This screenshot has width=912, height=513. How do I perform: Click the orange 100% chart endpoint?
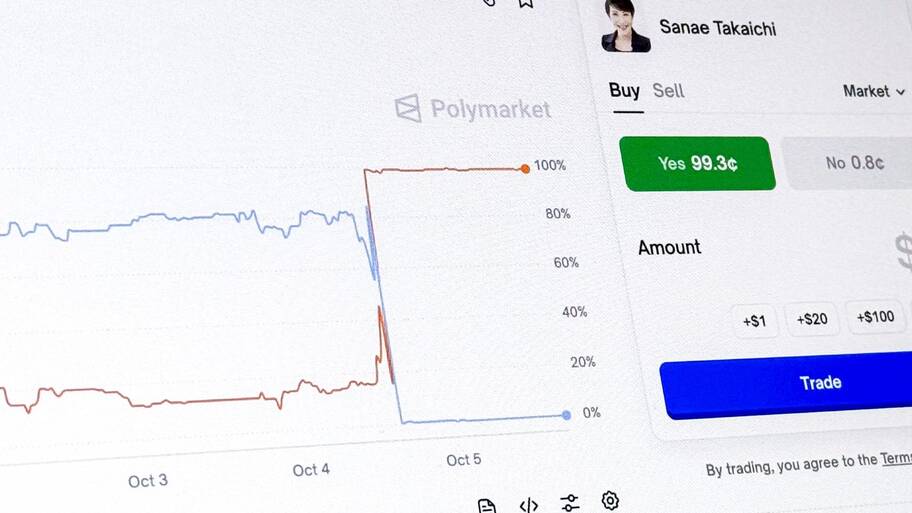[x=525, y=169]
